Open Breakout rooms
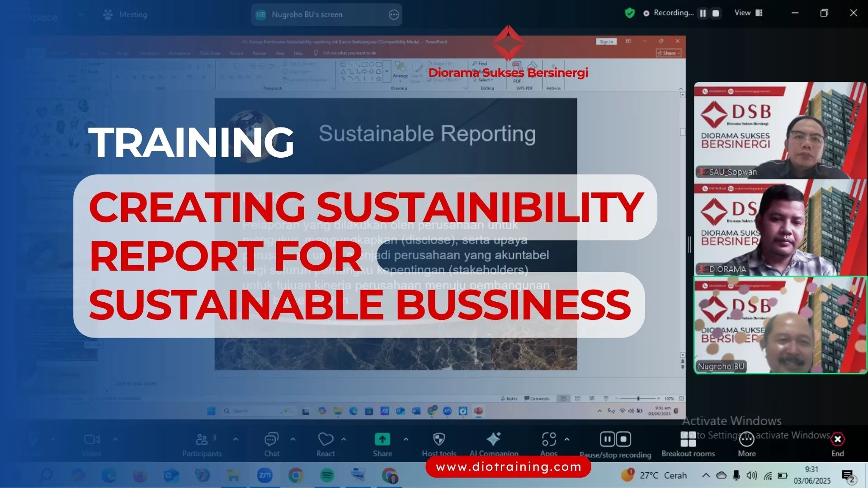The height and width of the screenshot is (488, 868). click(688, 445)
